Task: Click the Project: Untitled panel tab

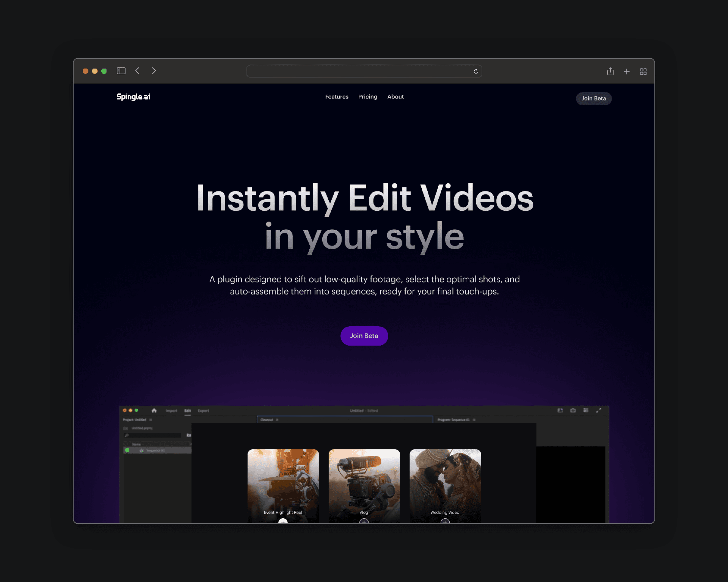Action: pos(134,420)
